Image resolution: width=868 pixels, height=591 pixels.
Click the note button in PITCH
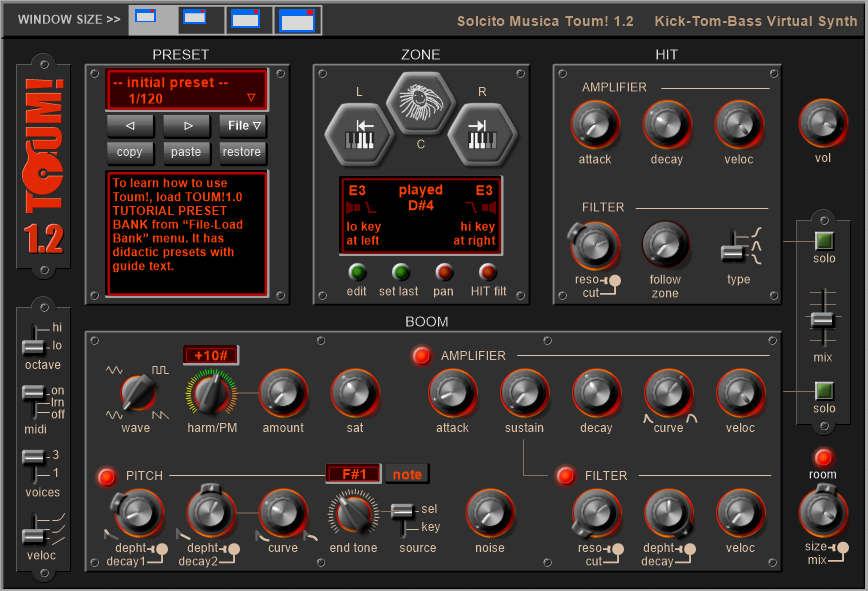tap(407, 474)
